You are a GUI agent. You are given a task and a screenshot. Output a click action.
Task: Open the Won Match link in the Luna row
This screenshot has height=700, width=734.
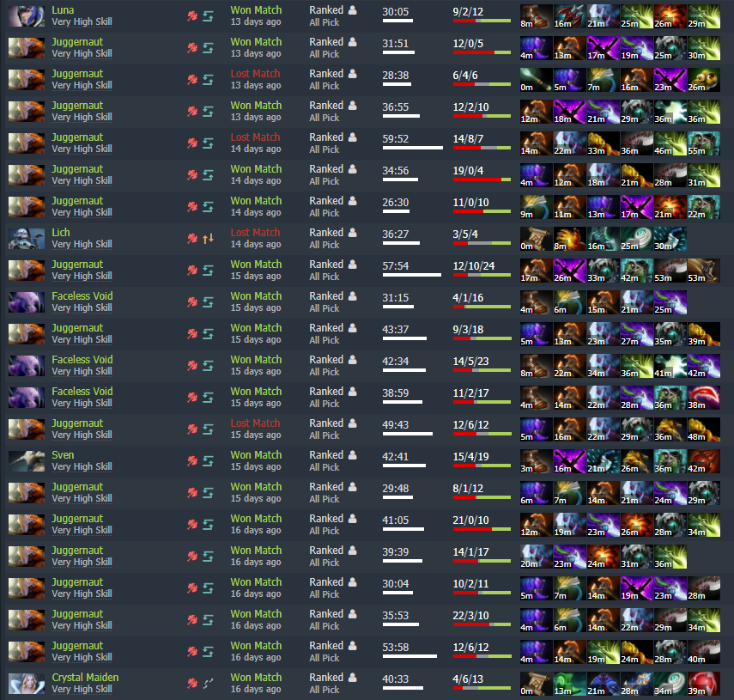click(x=256, y=10)
